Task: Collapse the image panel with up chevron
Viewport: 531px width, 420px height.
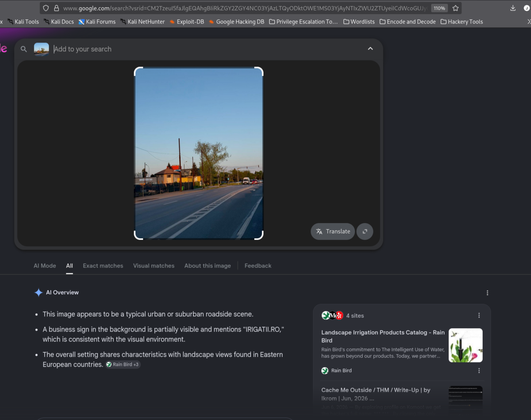Action: [370, 49]
